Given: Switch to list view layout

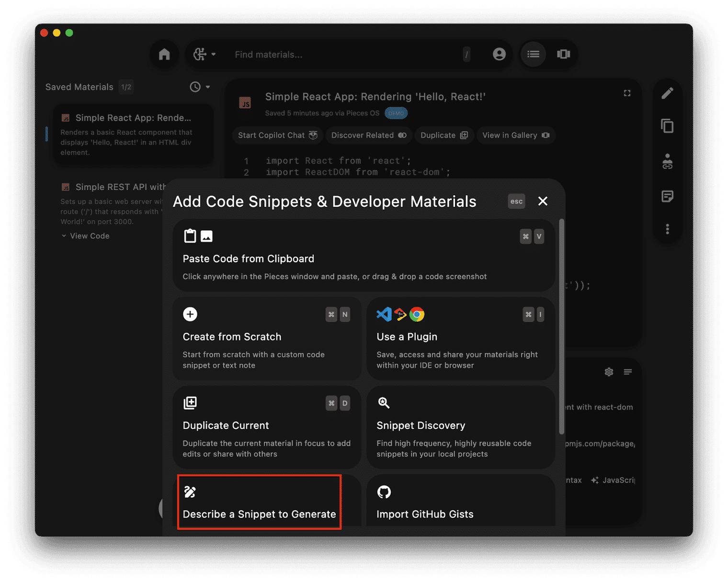Looking at the screenshot, I should (533, 54).
